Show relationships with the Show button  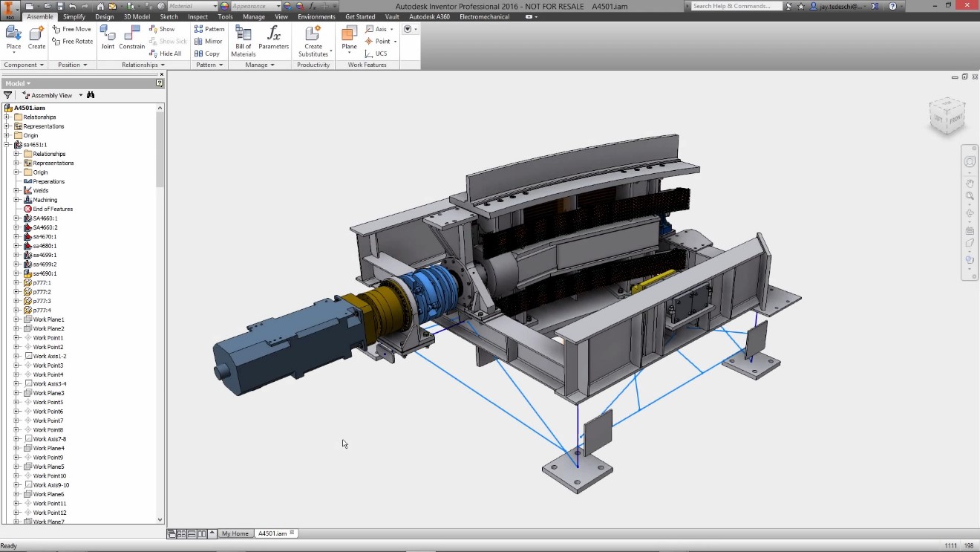click(x=162, y=30)
